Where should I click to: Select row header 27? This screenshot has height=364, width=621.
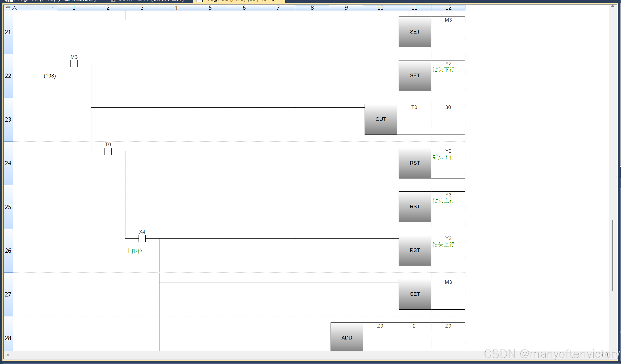[8, 294]
